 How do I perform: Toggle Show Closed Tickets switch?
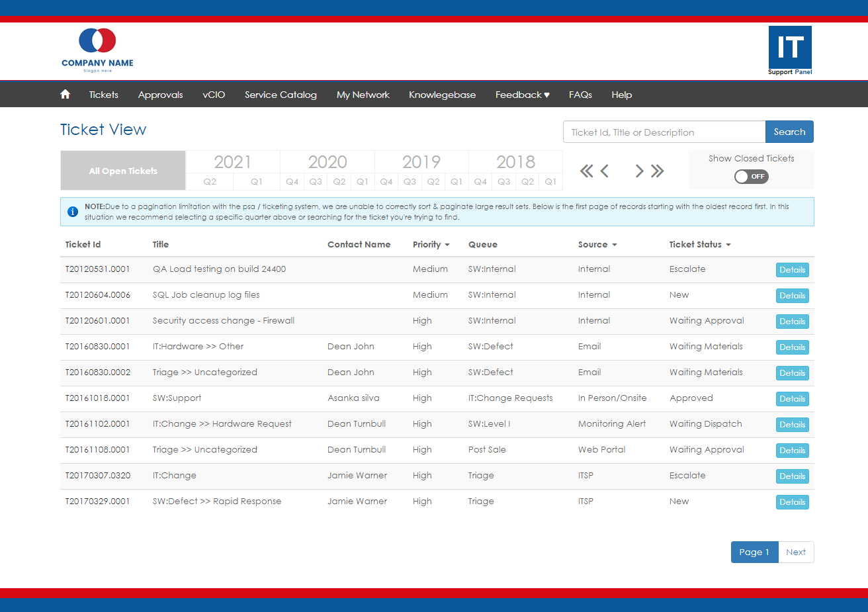point(751,177)
